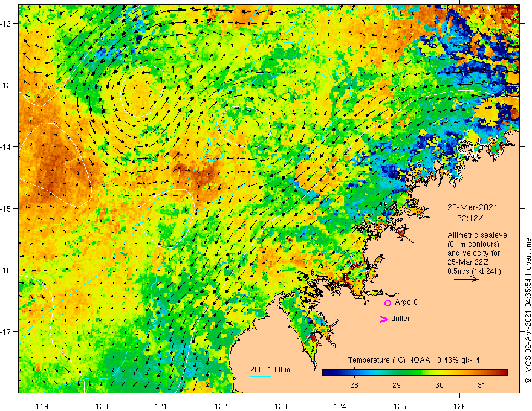Screen dimensions: 532x411
Task: Click the magenta drifter arrow symbol
Action: (x=383, y=319)
